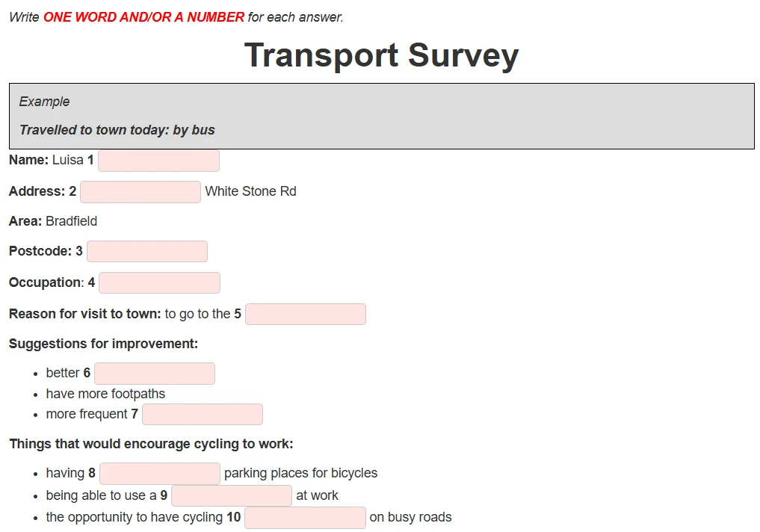Click the 'Suggestions for improvement' heading
The image size is (760, 532).
pyautogui.click(x=105, y=343)
